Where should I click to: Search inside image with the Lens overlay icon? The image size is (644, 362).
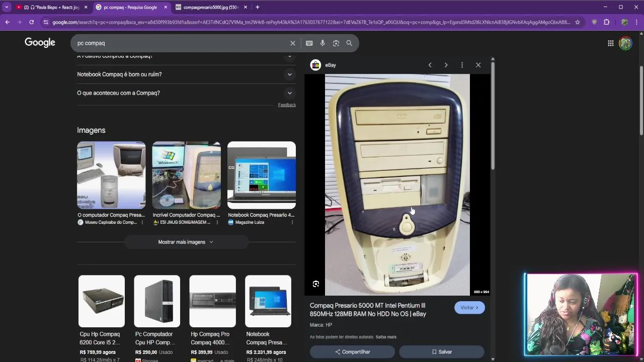point(316,284)
